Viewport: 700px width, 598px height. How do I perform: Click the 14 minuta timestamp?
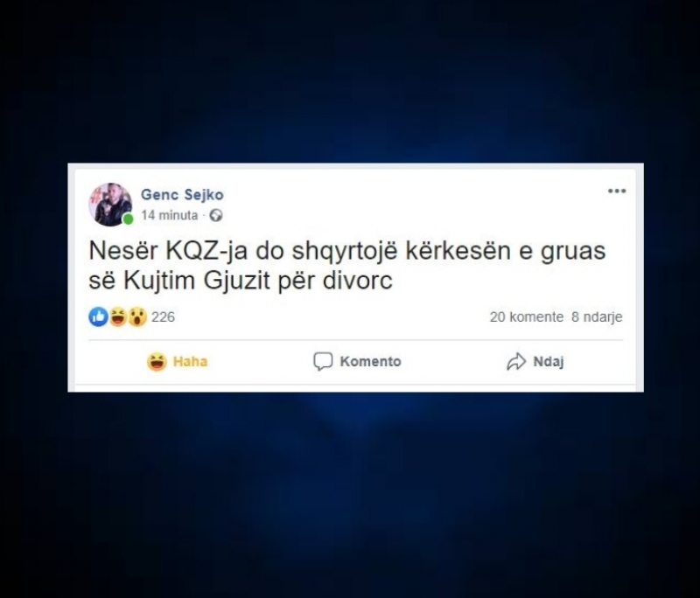169,215
